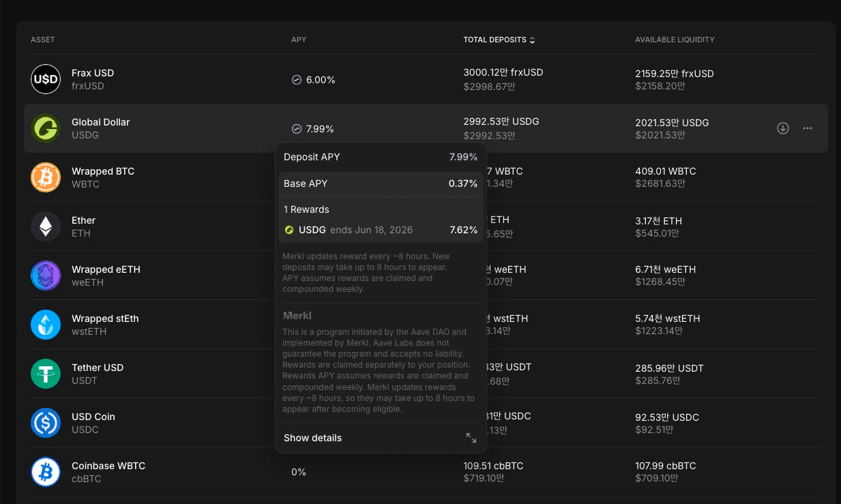Click the Deposit APY 7.99% row in popup
841x504 pixels.
tap(381, 157)
